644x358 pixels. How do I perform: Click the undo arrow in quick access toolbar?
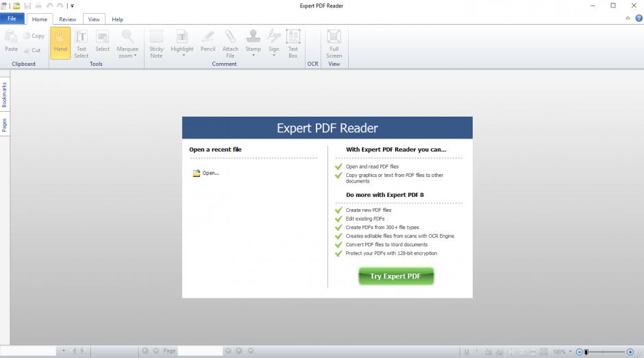[x=49, y=5]
